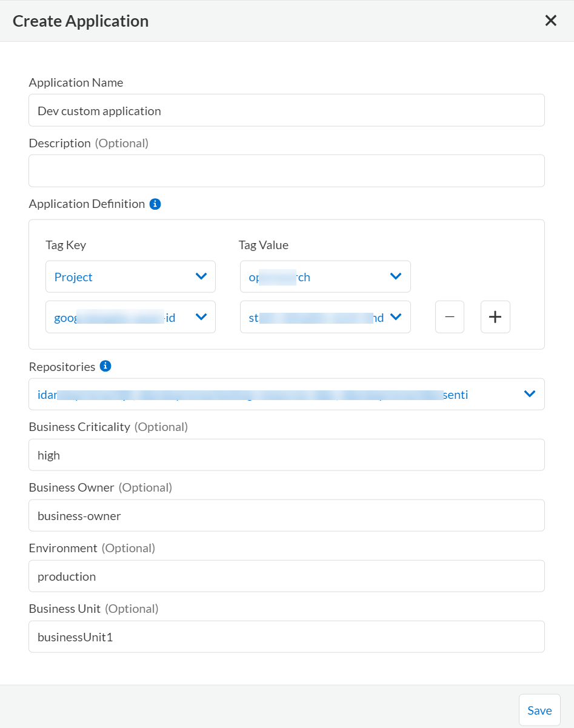The height and width of the screenshot is (728, 574).
Task: Click the Description label
Action: pyautogui.click(x=59, y=144)
